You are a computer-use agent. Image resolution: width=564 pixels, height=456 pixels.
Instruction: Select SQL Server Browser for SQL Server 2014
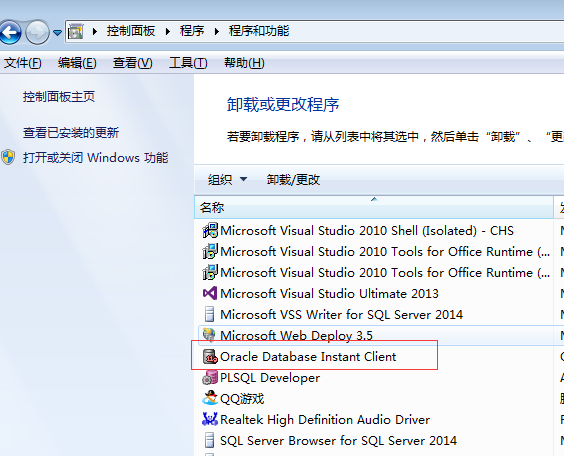tap(338, 441)
